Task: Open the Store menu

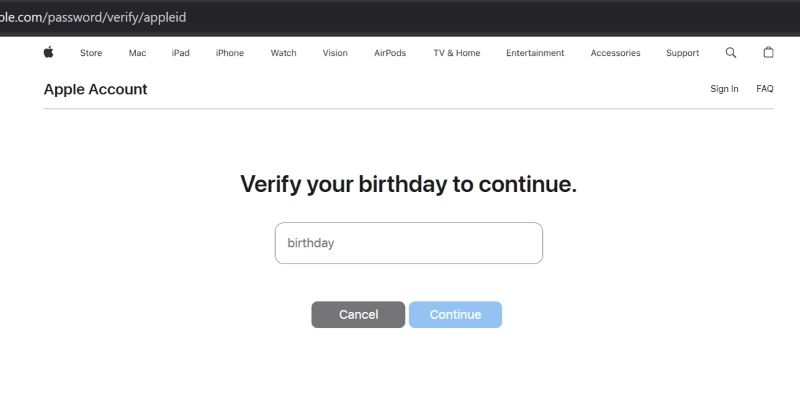Action: point(91,53)
